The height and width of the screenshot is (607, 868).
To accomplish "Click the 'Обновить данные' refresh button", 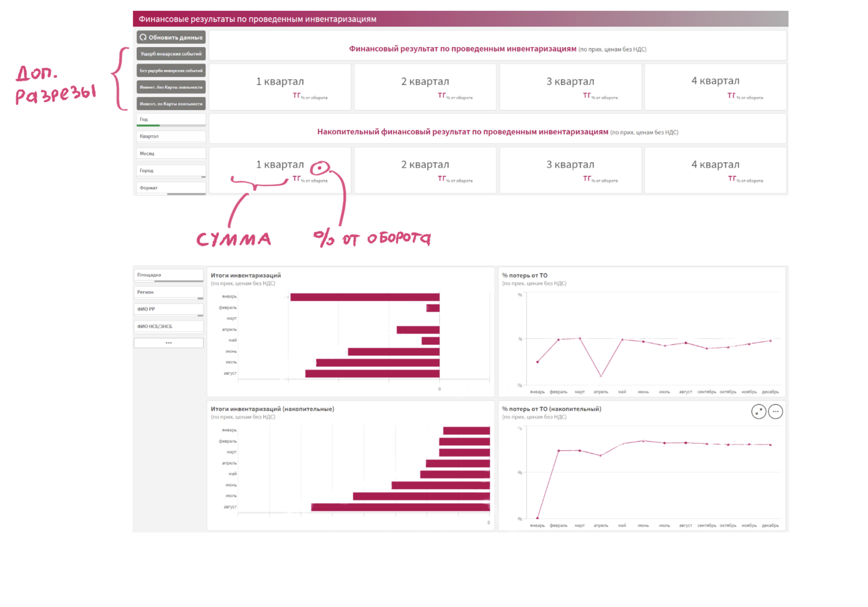I will pos(171,37).
